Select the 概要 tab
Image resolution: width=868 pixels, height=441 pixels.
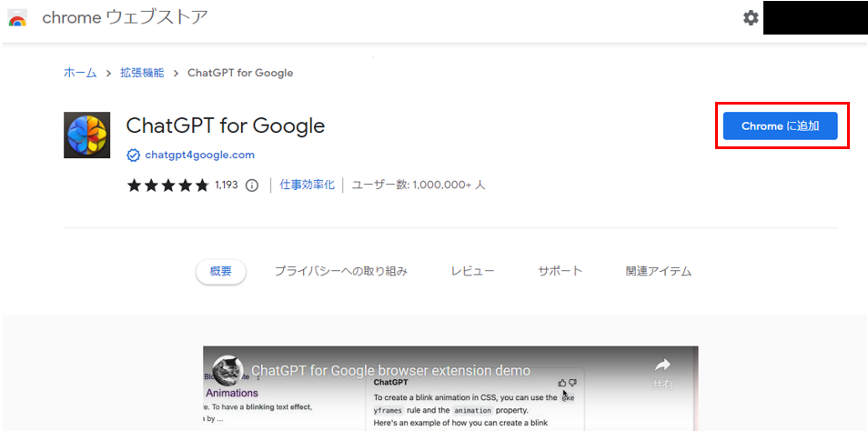click(221, 272)
